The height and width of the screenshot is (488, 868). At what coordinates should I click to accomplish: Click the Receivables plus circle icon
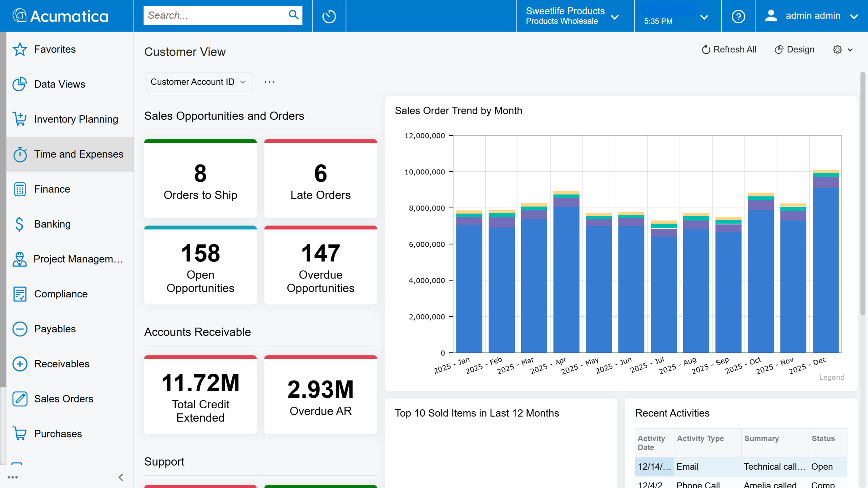pos(20,364)
